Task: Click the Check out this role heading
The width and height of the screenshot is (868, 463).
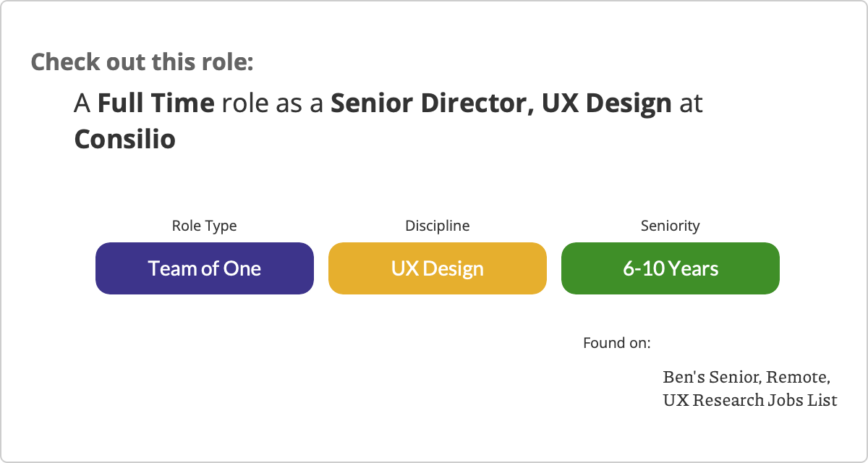Action: point(142,61)
